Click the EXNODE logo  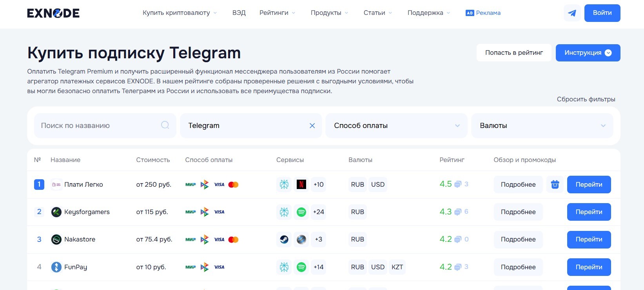coord(53,13)
